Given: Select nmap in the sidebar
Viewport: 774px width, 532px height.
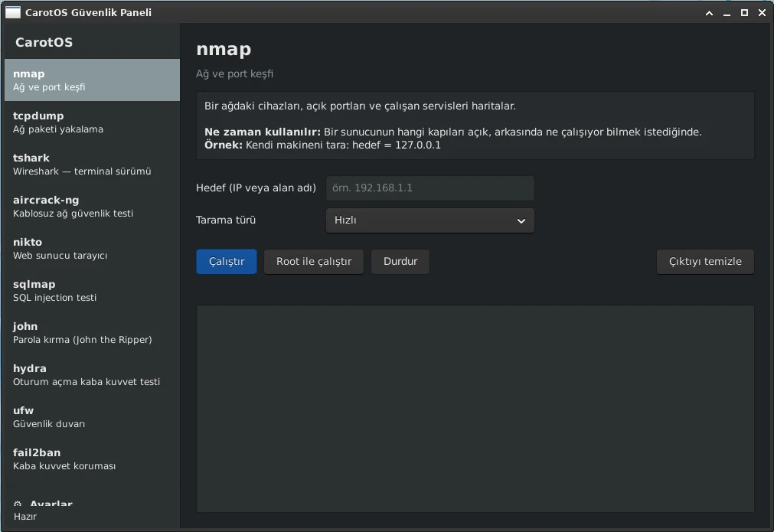Looking at the screenshot, I should [x=92, y=80].
